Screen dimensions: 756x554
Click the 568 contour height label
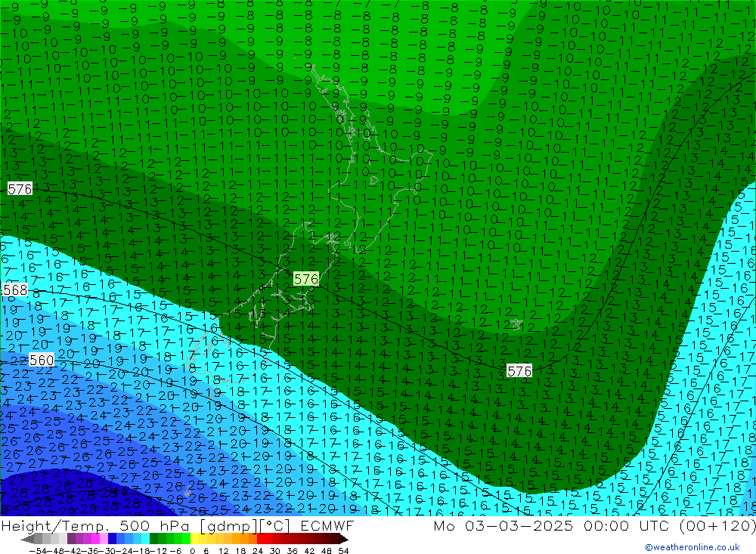[x=15, y=289]
